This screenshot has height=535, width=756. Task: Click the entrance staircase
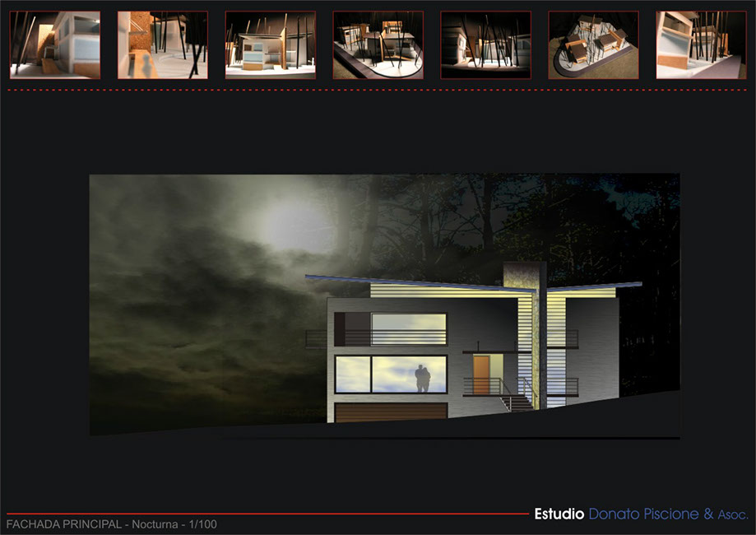517,402
